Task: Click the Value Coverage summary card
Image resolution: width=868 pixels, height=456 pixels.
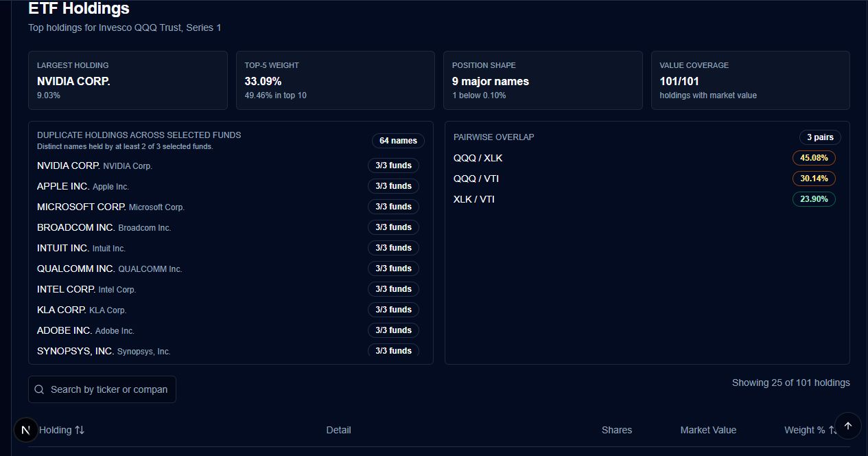Action: pyautogui.click(x=751, y=80)
